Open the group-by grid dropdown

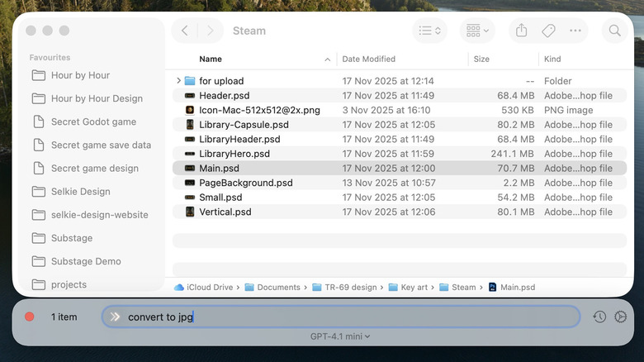click(477, 31)
